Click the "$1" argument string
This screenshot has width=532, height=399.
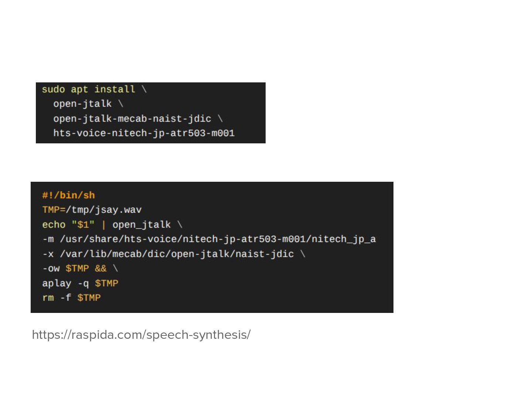coord(83,225)
